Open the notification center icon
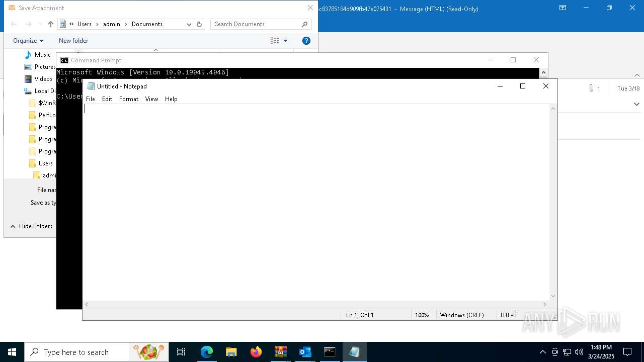The width and height of the screenshot is (644, 362). click(x=627, y=352)
